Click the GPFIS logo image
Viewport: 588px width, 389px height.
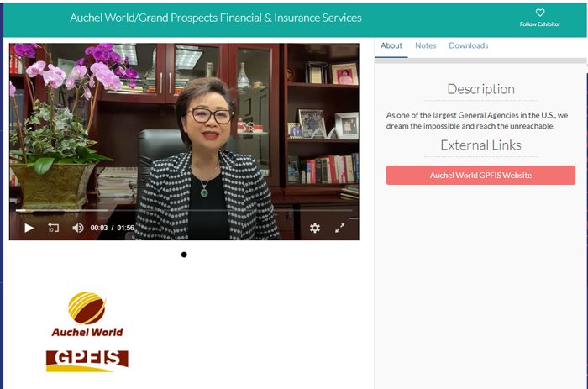click(x=87, y=361)
